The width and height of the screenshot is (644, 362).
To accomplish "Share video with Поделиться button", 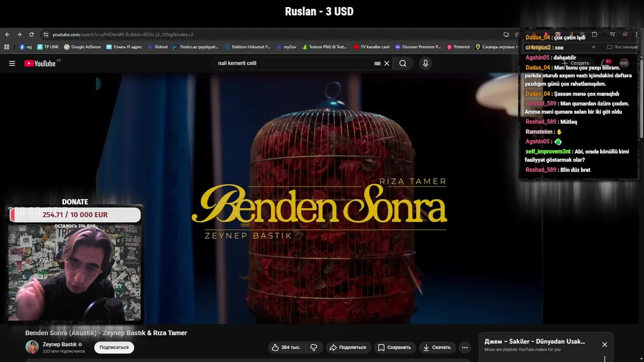I will coord(348,347).
